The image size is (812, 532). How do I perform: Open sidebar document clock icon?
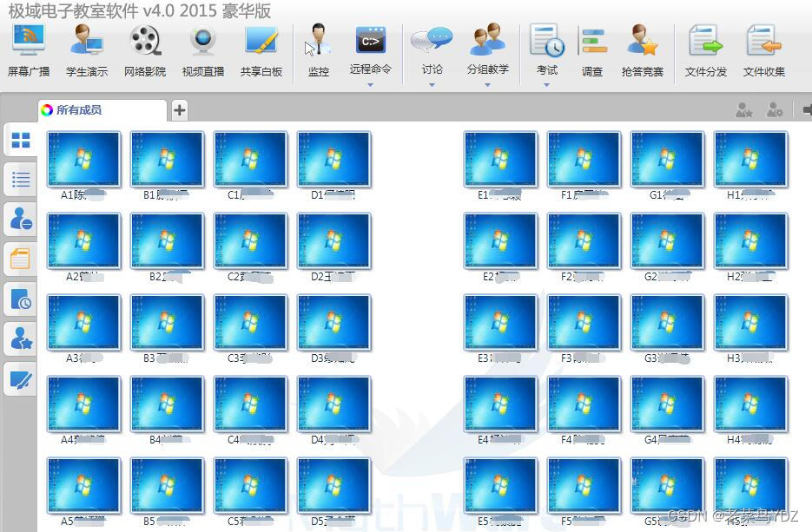[x=21, y=299]
